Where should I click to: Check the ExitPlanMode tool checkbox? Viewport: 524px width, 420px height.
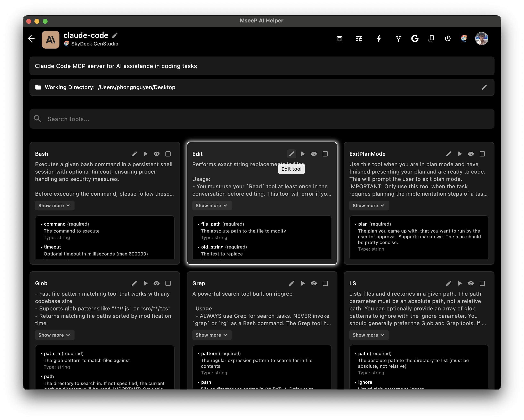pyautogui.click(x=482, y=154)
